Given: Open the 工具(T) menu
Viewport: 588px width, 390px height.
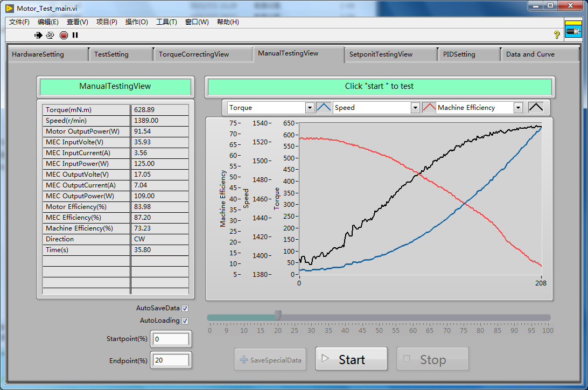Looking at the screenshot, I should tap(166, 22).
